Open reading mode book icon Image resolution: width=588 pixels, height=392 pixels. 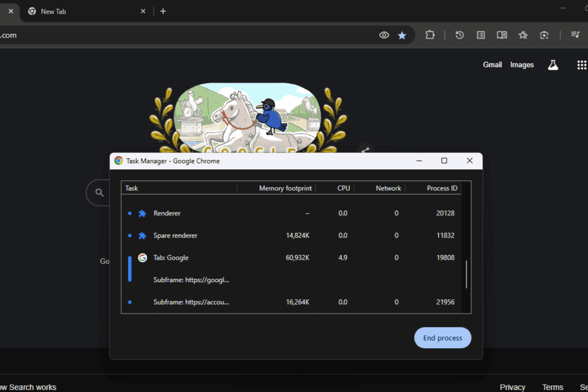(502, 35)
